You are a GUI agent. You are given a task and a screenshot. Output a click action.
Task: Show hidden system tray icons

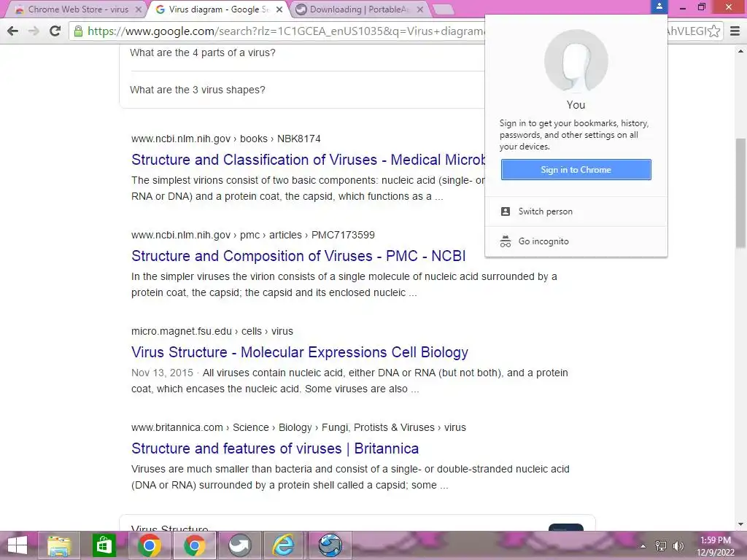click(643, 546)
